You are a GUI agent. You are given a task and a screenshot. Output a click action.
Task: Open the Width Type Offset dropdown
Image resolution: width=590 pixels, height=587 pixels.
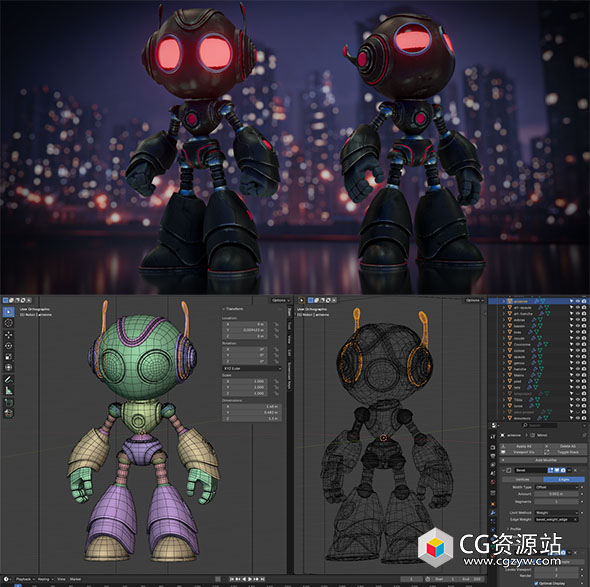557,487
